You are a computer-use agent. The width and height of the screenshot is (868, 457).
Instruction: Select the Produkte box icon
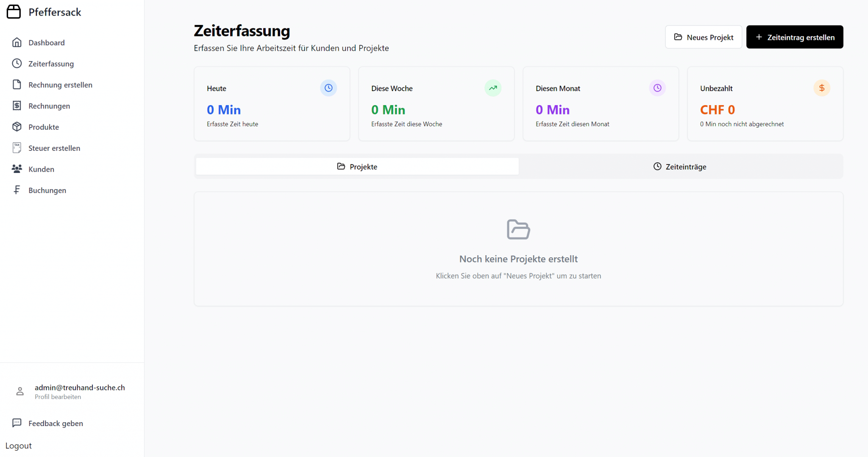17,127
